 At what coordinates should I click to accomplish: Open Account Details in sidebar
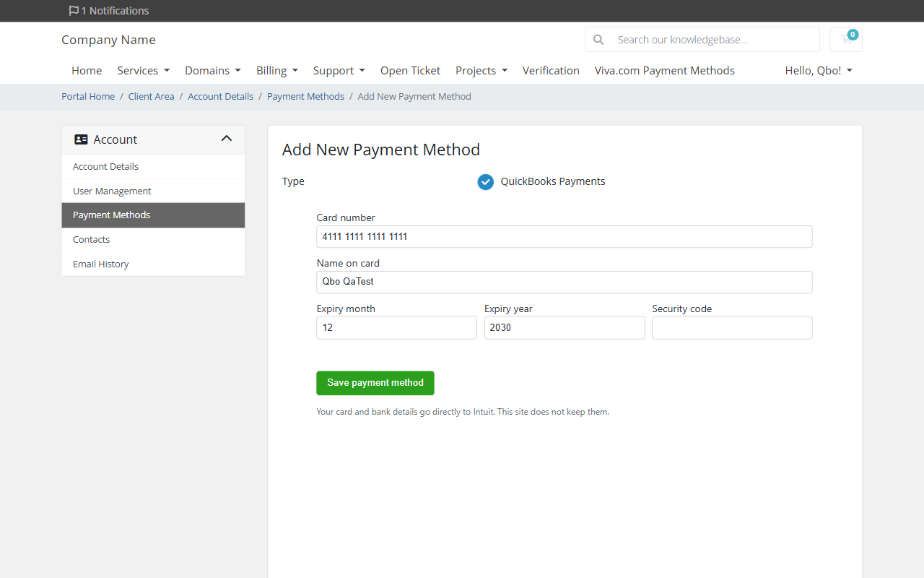153,167
